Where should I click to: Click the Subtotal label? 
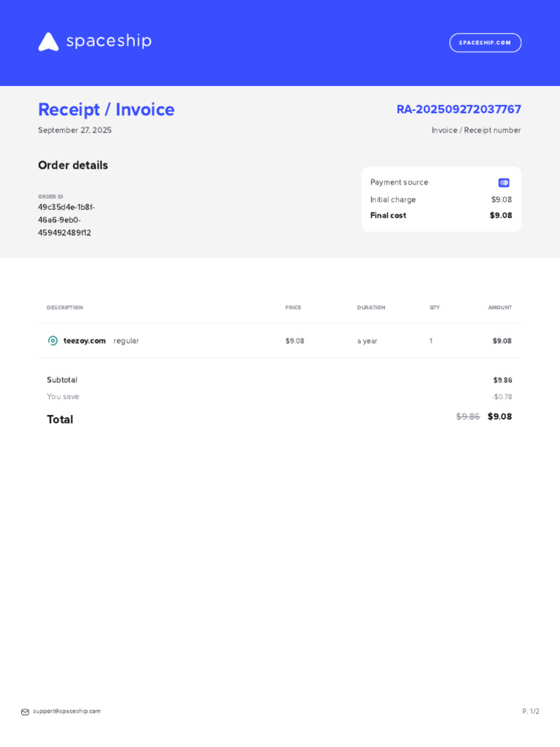[x=62, y=379]
